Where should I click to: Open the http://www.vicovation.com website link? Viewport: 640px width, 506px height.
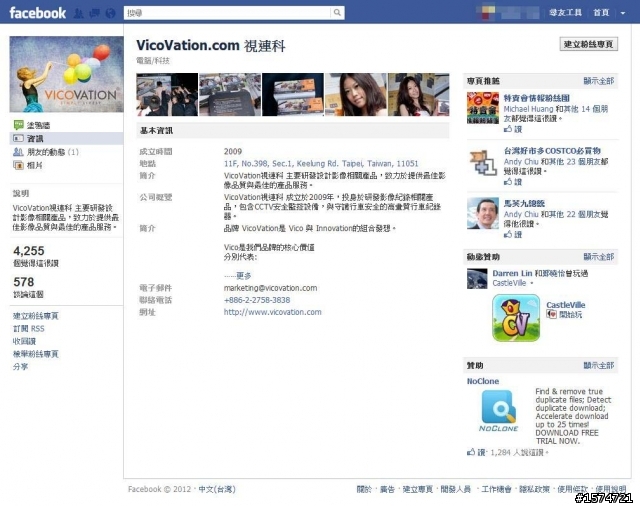click(273, 312)
